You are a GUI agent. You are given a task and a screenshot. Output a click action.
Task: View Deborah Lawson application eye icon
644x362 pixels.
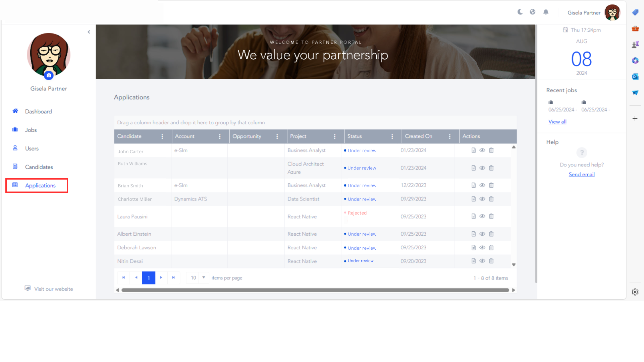click(482, 247)
